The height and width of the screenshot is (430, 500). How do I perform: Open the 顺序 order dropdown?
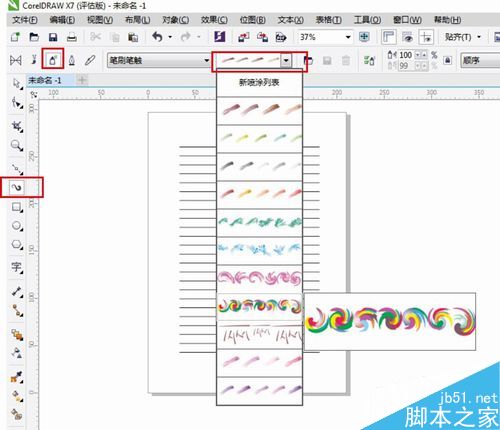coord(480,60)
